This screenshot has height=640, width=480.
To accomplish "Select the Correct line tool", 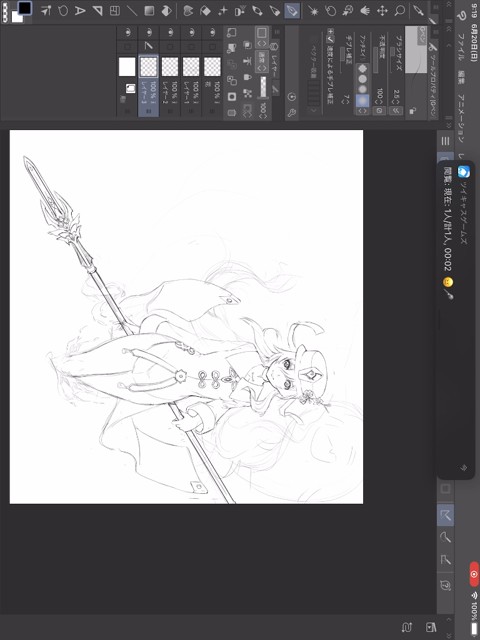I will 46,11.
